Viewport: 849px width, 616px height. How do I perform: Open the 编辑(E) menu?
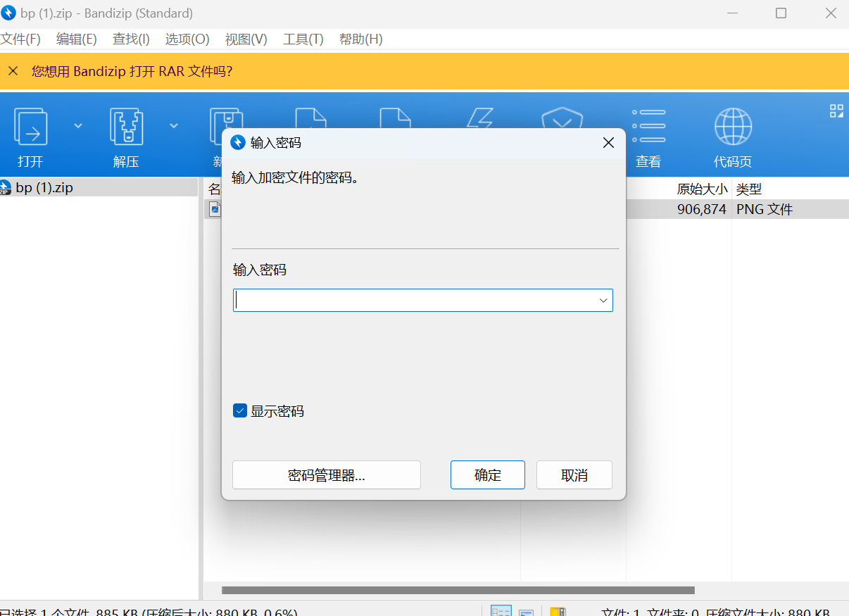[76, 39]
